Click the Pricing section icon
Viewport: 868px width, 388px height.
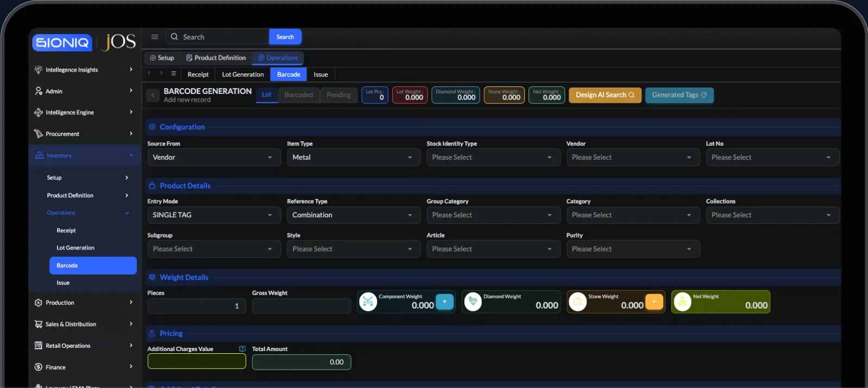point(152,333)
